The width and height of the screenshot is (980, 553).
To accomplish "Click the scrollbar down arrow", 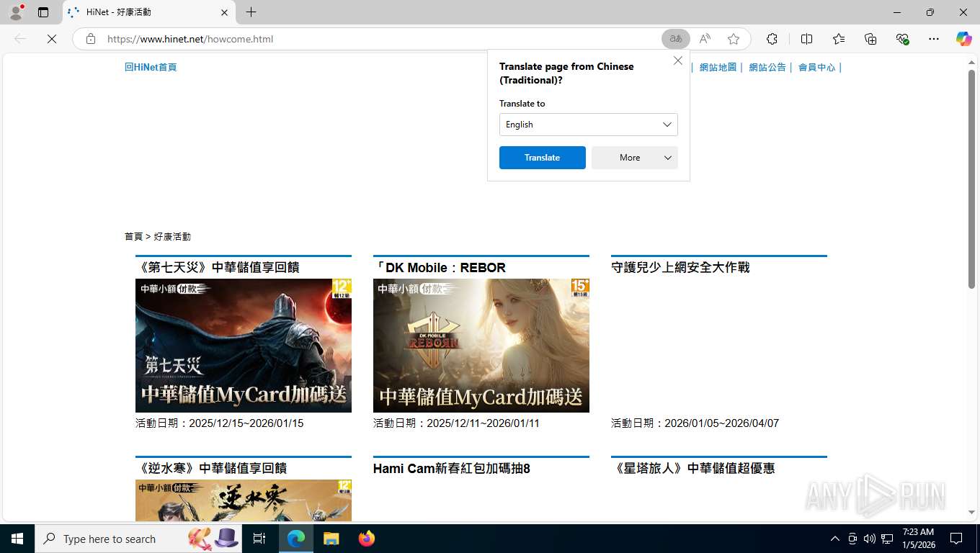I will tap(971, 513).
